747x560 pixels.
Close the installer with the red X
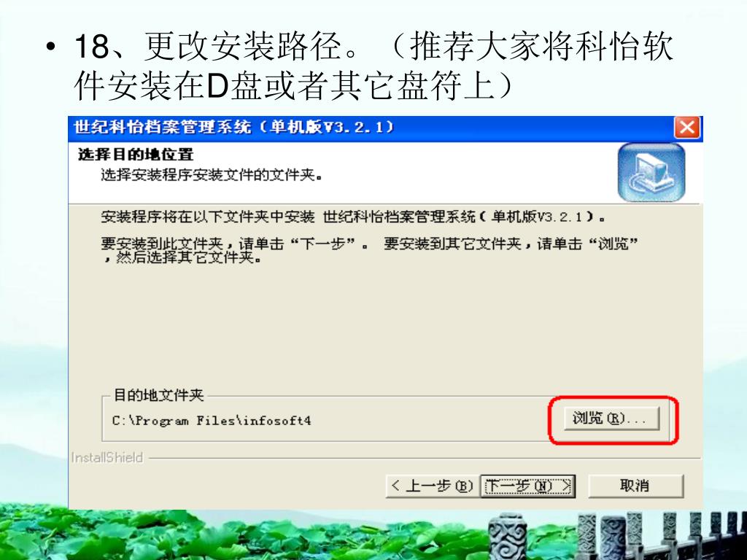[x=687, y=128]
